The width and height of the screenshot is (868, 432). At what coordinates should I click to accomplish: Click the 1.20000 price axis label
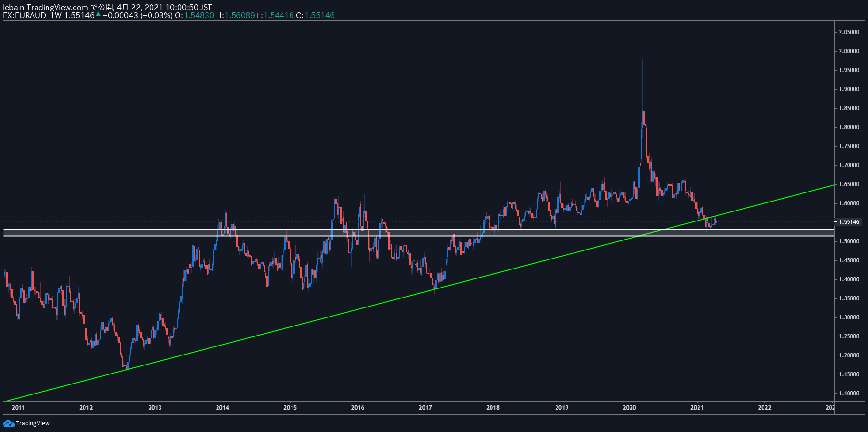849,355
